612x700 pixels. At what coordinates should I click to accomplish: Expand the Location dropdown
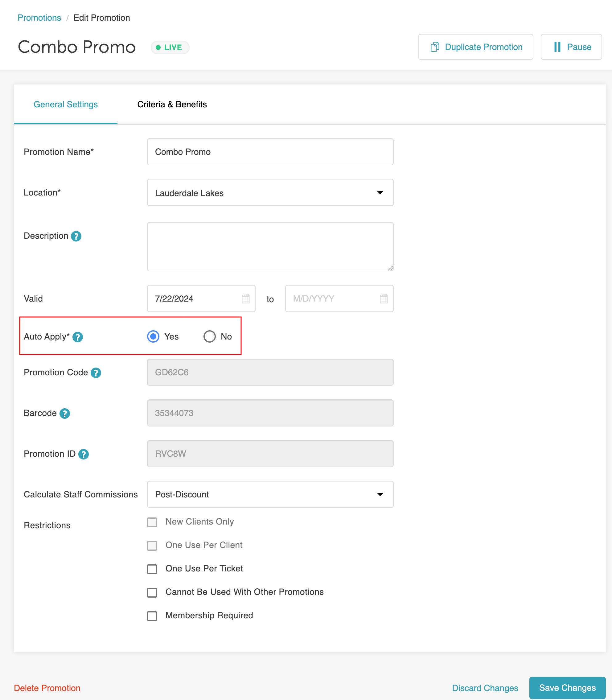pos(270,193)
